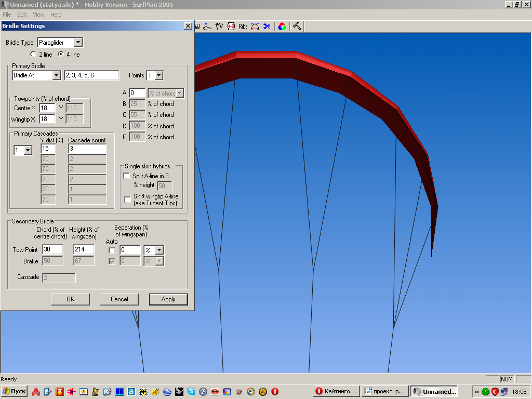This screenshot has width=532, height=399.
Task: Launch Skype from the quick launch bar
Action: (x=191, y=392)
